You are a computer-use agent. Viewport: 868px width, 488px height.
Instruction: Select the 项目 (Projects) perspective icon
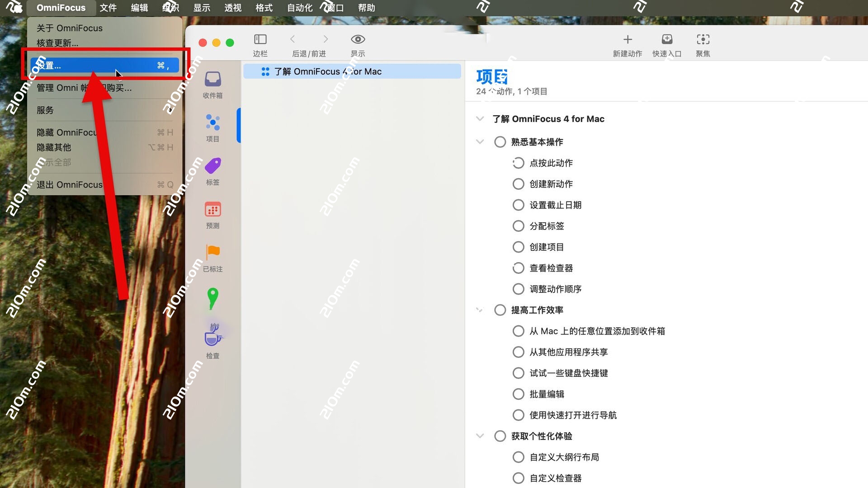[x=212, y=123]
